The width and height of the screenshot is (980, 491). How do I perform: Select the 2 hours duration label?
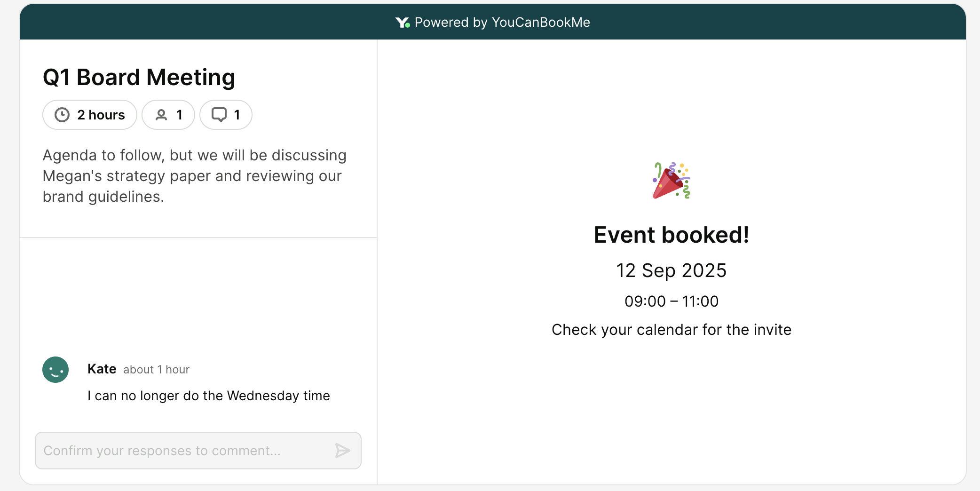click(101, 115)
